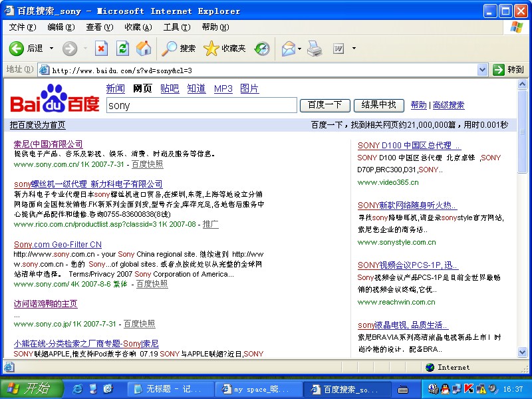The height and width of the screenshot is (399, 532).
Task: Refresh the page with the green arrows icon
Action: pos(122,49)
